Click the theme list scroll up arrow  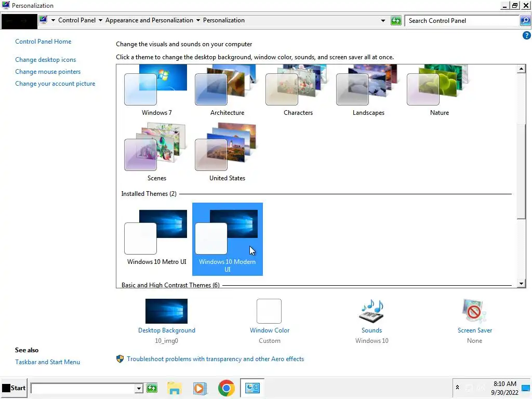[521, 69]
